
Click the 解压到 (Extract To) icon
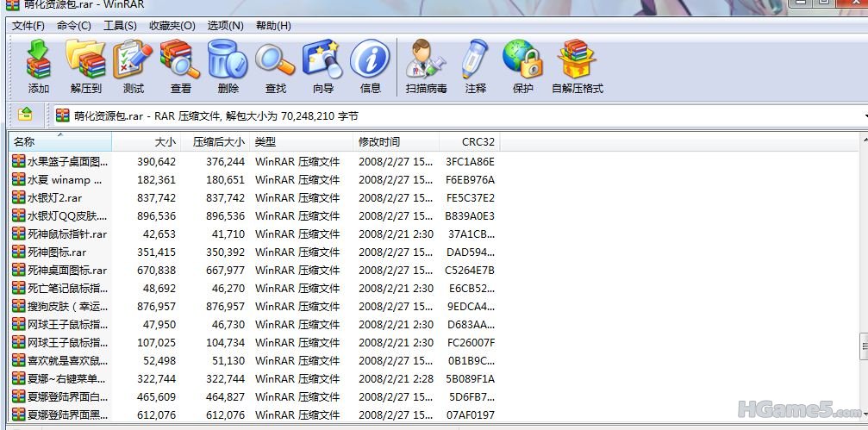tap(85, 66)
